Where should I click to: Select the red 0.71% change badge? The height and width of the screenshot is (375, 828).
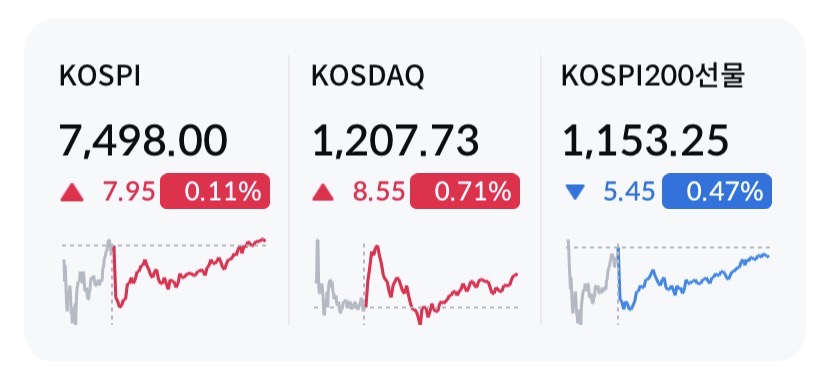[x=465, y=191]
